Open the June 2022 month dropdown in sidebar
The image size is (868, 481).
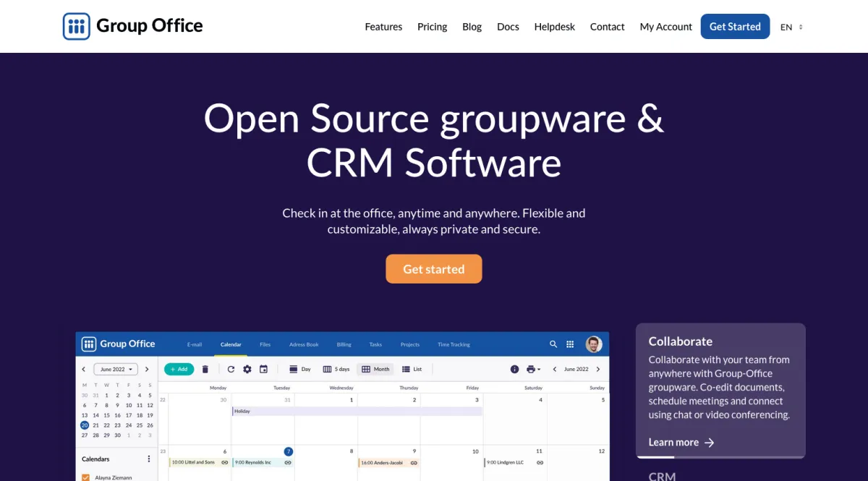[x=116, y=369]
